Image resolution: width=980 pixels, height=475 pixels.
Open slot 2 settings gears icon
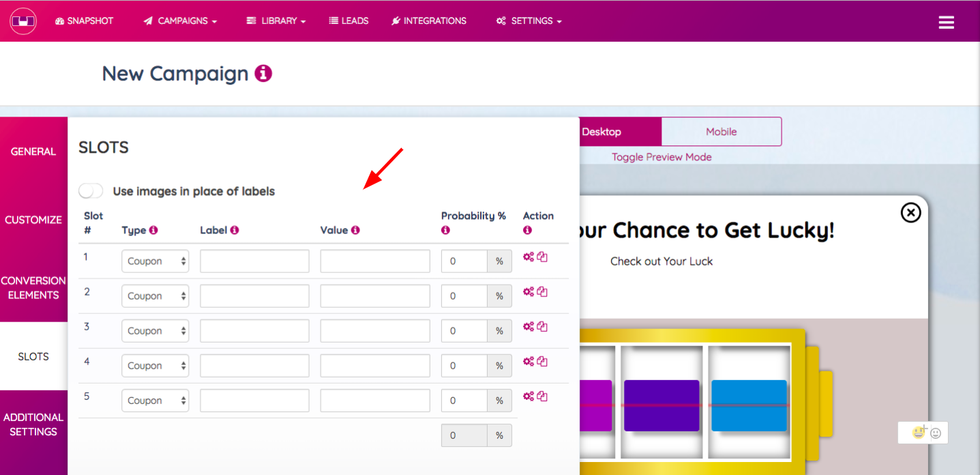click(529, 292)
